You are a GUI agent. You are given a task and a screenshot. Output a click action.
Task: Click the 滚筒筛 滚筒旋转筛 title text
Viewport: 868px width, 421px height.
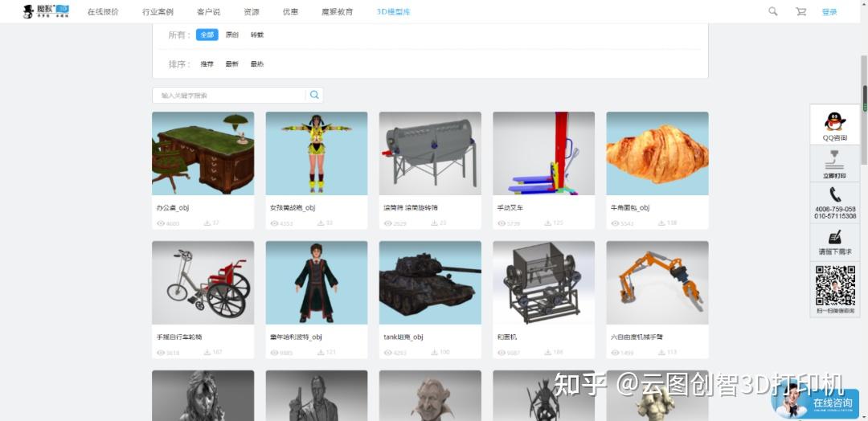pos(411,208)
